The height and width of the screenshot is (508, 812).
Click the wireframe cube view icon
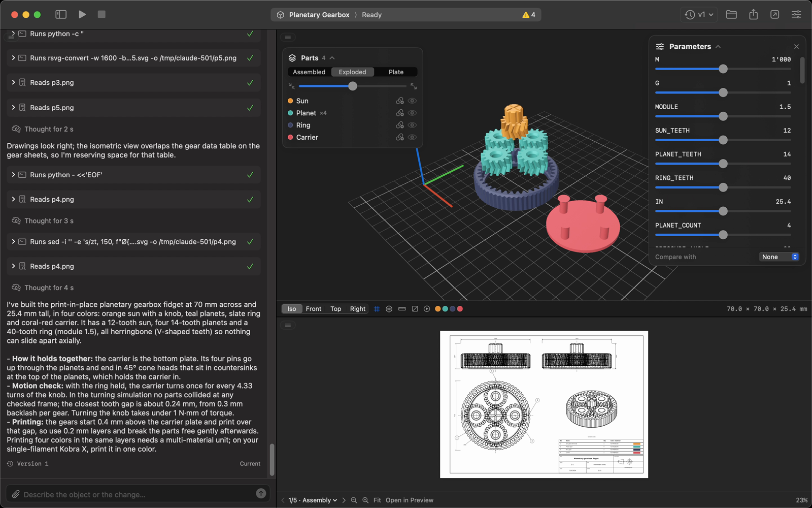pos(389,309)
